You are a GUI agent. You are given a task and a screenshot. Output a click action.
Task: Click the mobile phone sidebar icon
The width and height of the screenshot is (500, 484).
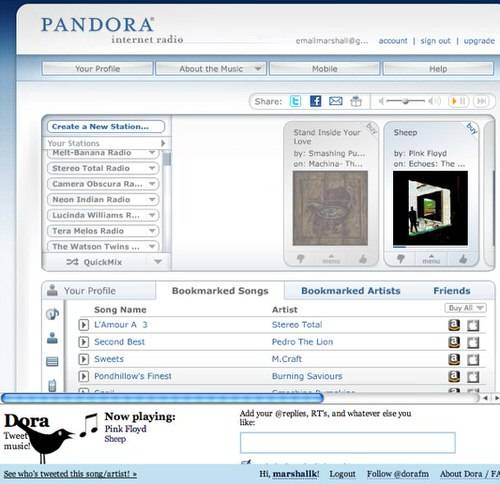pos(52,385)
